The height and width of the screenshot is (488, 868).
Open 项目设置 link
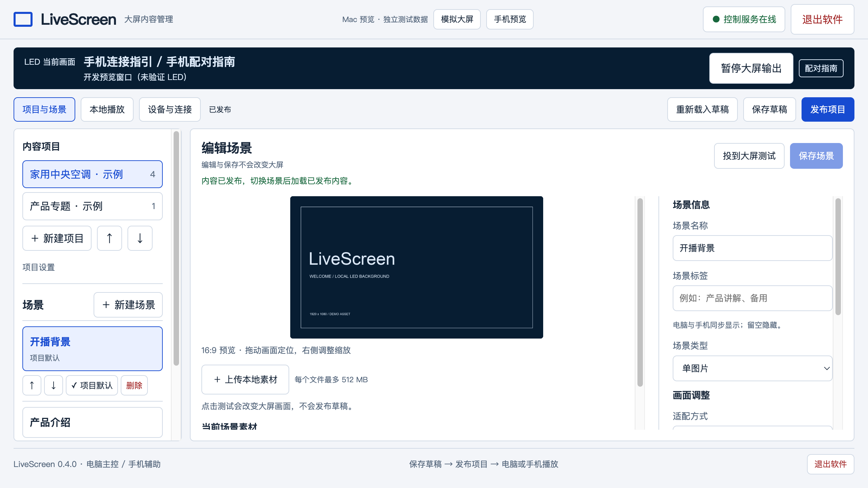pos(39,267)
